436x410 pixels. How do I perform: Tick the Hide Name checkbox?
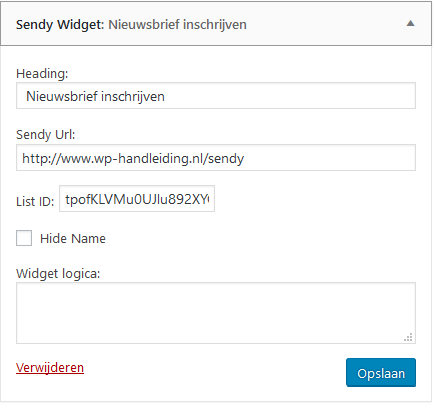(24, 238)
